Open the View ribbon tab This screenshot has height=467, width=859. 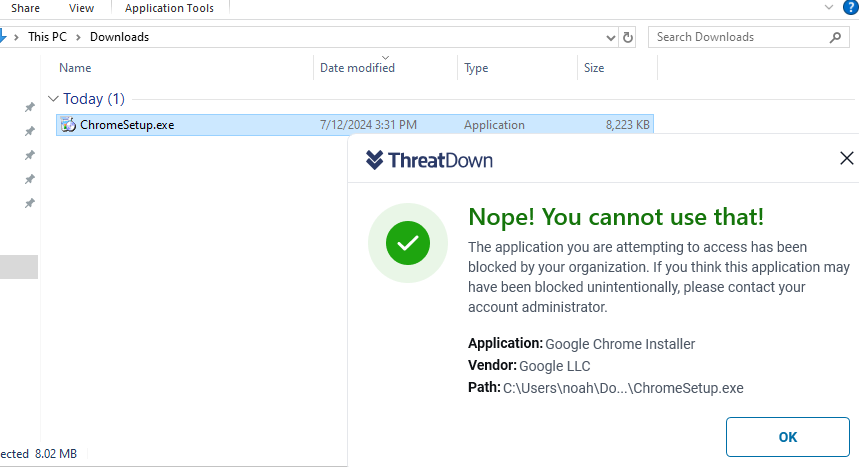coord(81,8)
